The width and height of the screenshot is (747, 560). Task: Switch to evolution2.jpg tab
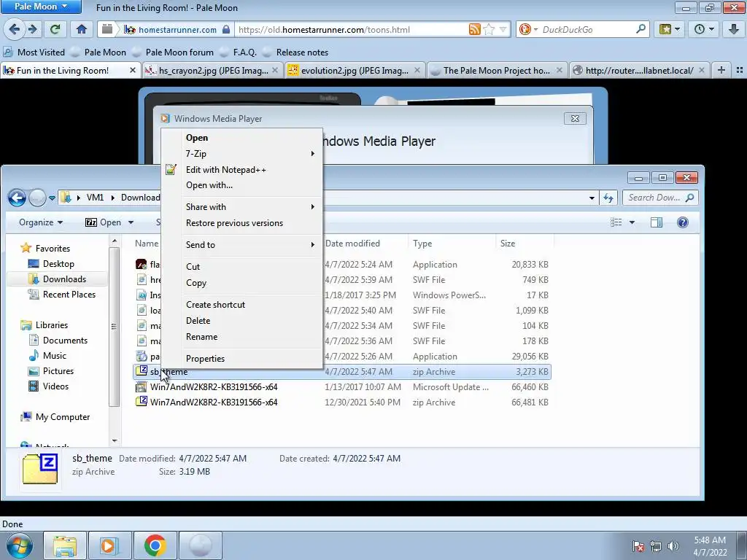[x=355, y=71]
